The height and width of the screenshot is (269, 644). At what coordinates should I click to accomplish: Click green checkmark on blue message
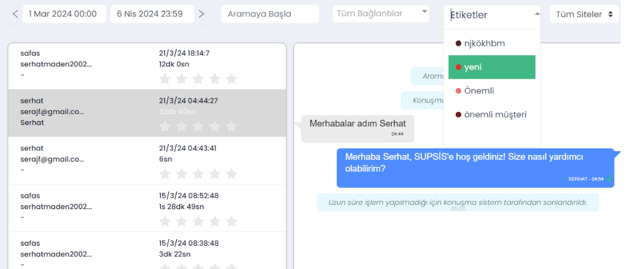(x=610, y=178)
